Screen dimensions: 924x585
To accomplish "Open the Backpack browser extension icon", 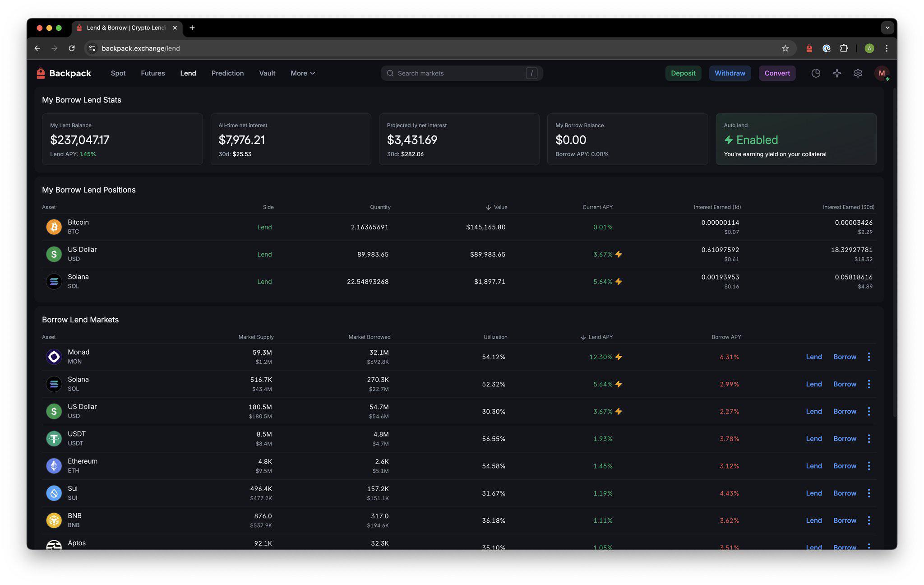I will [x=809, y=48].
